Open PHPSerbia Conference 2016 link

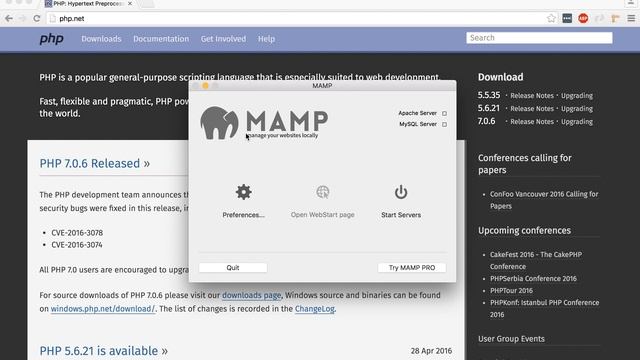pyautogui.click(x=533, y=278)
